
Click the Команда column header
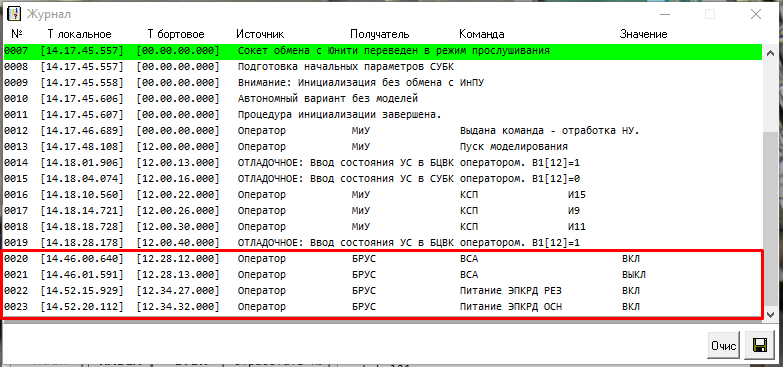pos(481,34)
